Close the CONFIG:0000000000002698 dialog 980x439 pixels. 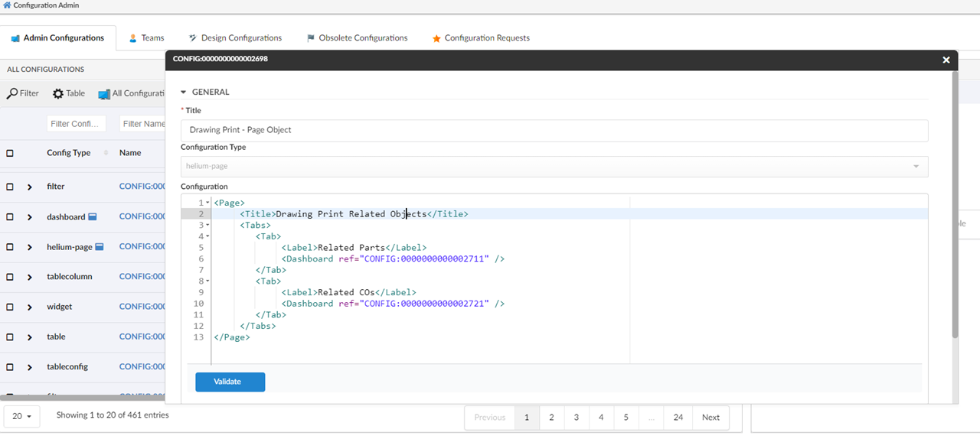point(946,60)
